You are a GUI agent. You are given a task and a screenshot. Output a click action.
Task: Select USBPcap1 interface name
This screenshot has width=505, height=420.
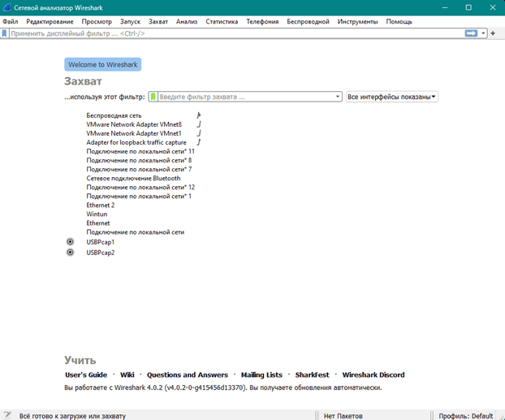pyautogui.click(x=100, y=242)
